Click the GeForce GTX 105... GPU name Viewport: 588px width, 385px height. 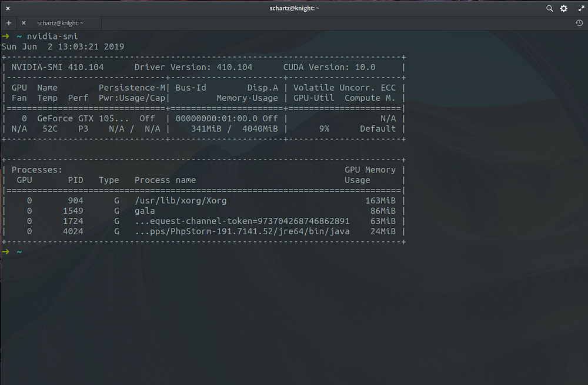82,118
